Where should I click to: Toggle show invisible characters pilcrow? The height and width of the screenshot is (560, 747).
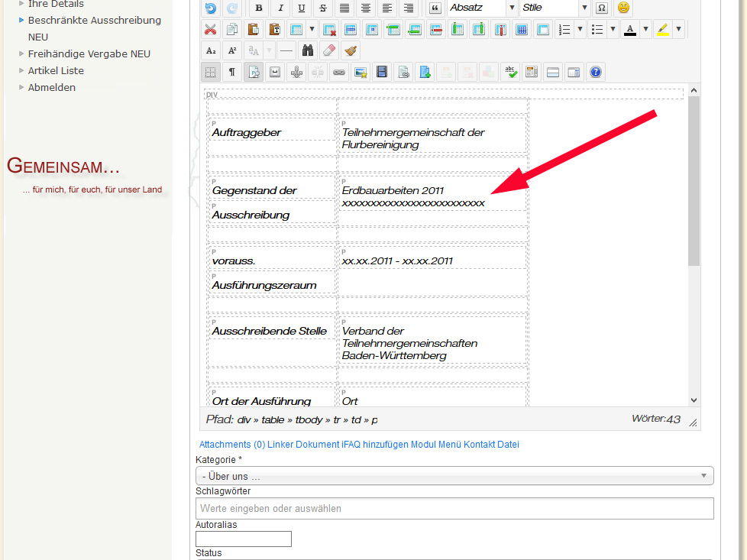click(x=232, y=73)
